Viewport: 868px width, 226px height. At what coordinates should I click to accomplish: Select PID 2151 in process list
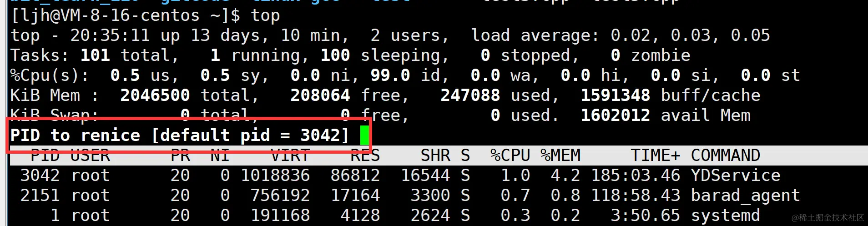point(40,196)
